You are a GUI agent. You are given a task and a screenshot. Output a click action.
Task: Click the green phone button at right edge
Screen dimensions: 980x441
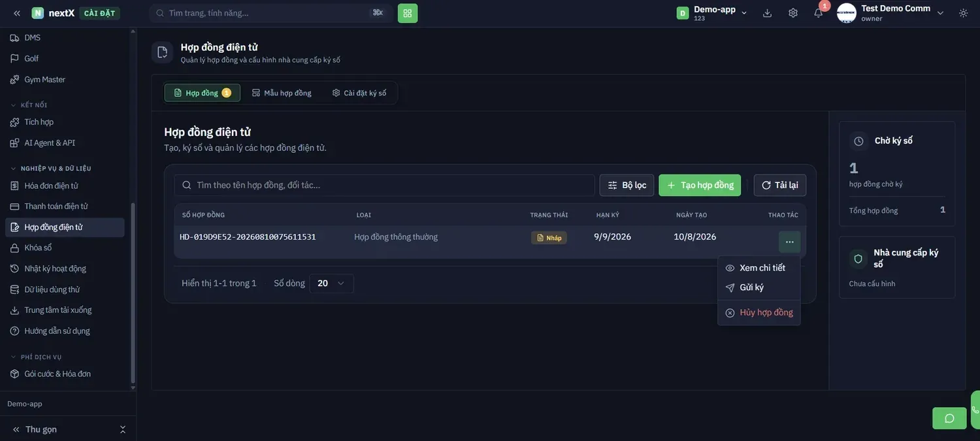975,410
